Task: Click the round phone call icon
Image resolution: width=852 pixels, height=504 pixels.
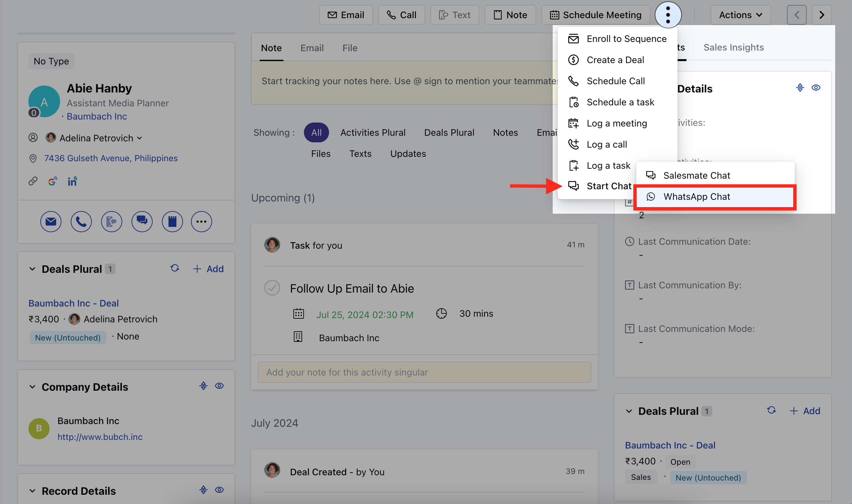Action: [x=81, y=222]
